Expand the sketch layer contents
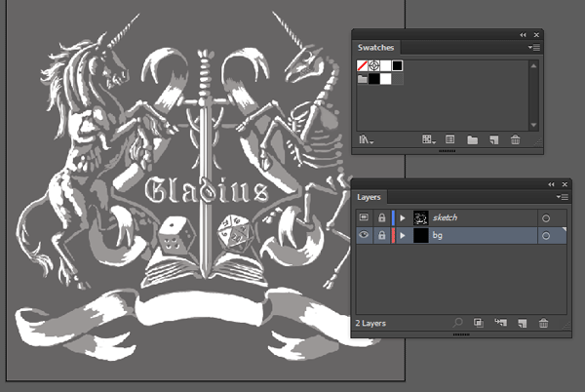 click(403, 217)
